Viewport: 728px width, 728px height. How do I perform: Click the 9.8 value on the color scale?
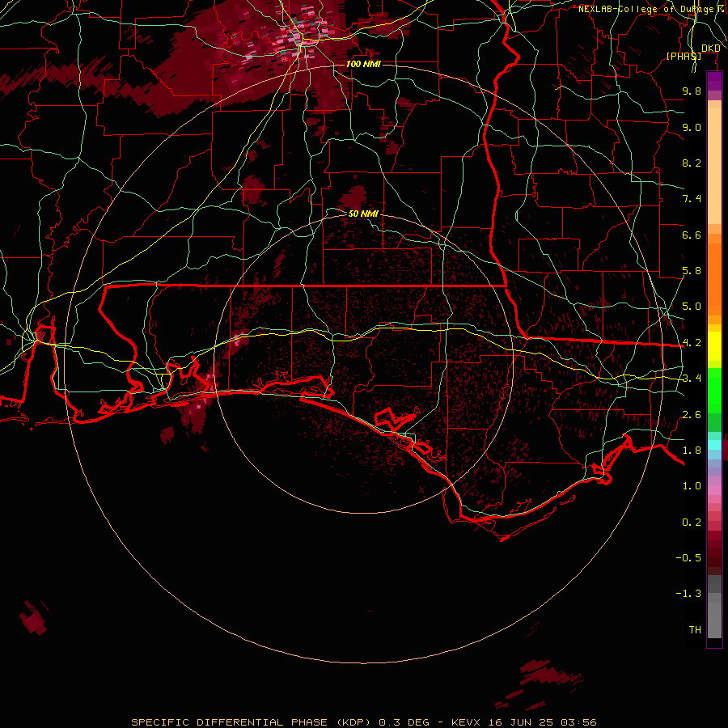click(x=692, y=91)
